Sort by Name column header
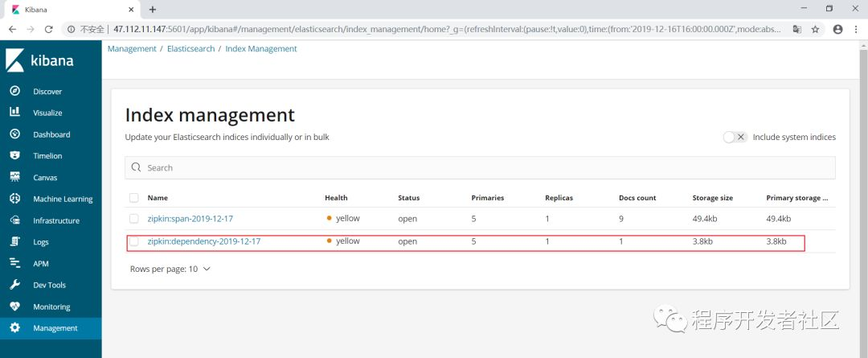 point(158,198)
